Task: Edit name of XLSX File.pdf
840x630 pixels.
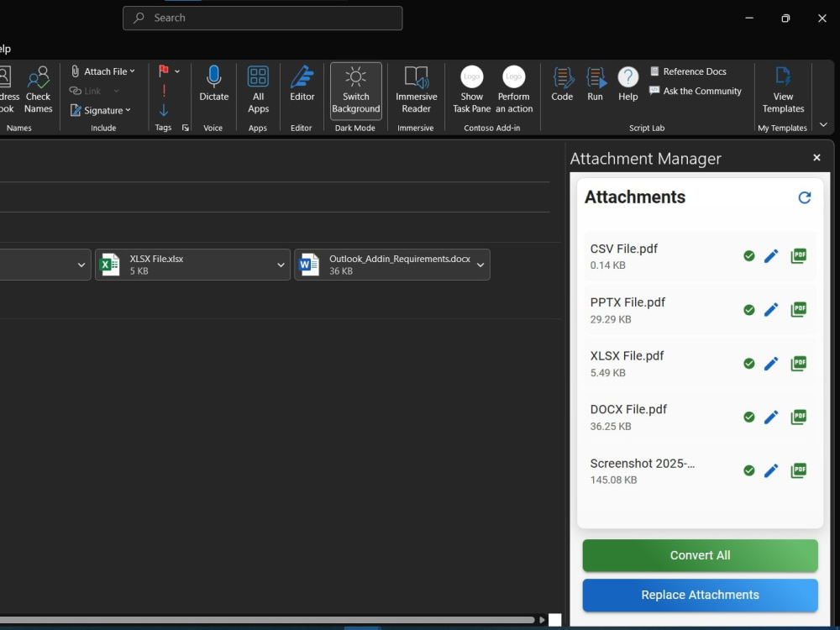Action: coord(771,364)
